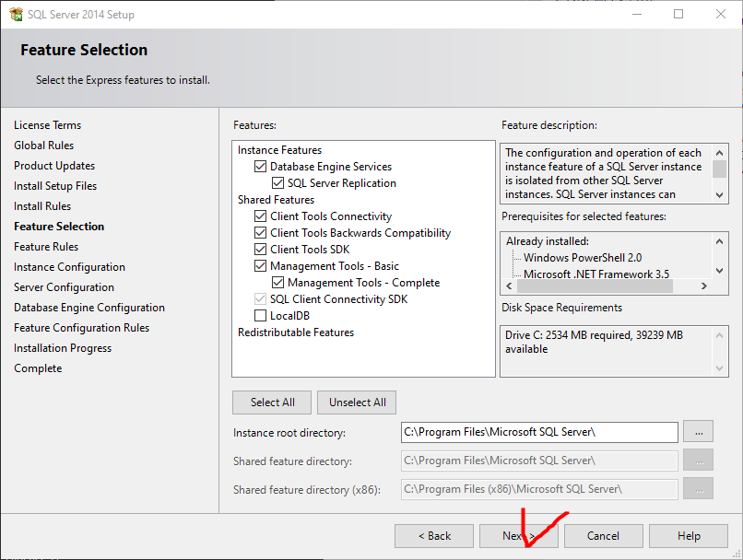743x560 pixels.
Task: Maximize the SQL Server 2014 Setup window
Action: (678, 14)
